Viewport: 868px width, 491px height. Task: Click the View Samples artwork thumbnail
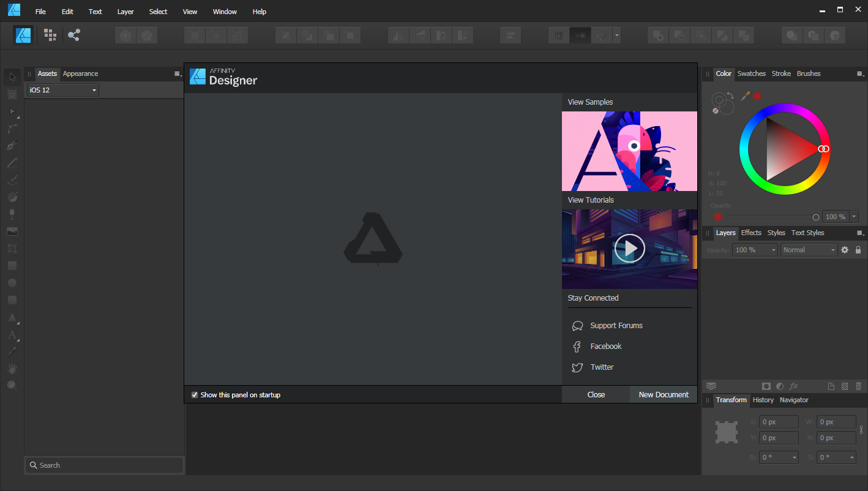[x=629, y=151]
